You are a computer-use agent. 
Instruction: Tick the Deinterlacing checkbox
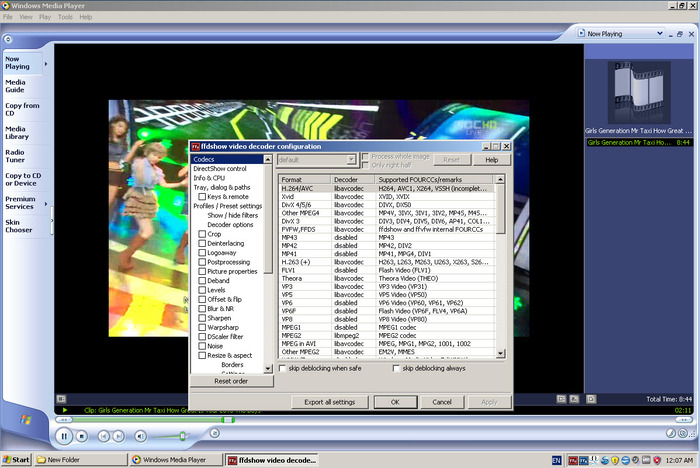tap(202, 243)
